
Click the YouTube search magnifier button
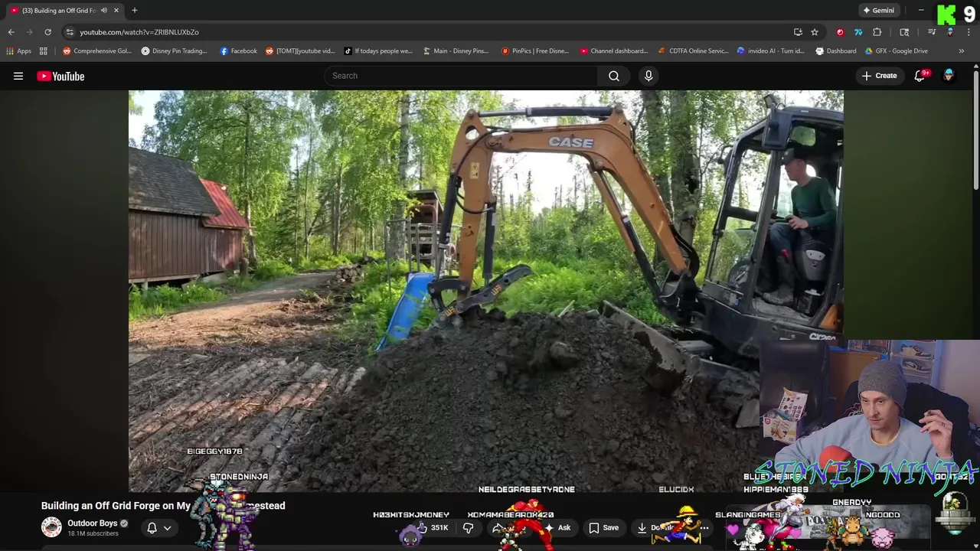point(614,76)
